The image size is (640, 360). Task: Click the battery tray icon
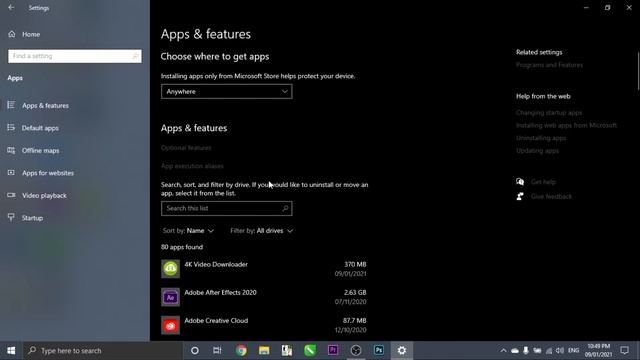tap(537, 351)
